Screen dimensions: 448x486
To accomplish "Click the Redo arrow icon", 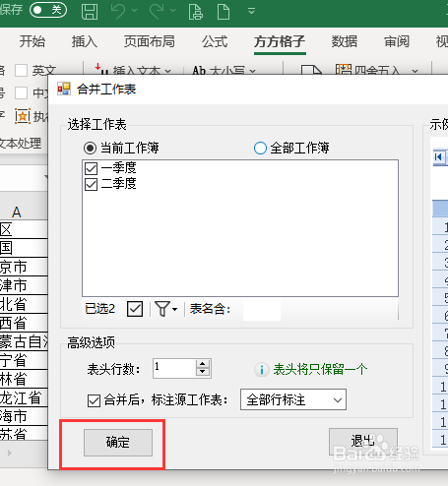I will [x=157, y=12].
